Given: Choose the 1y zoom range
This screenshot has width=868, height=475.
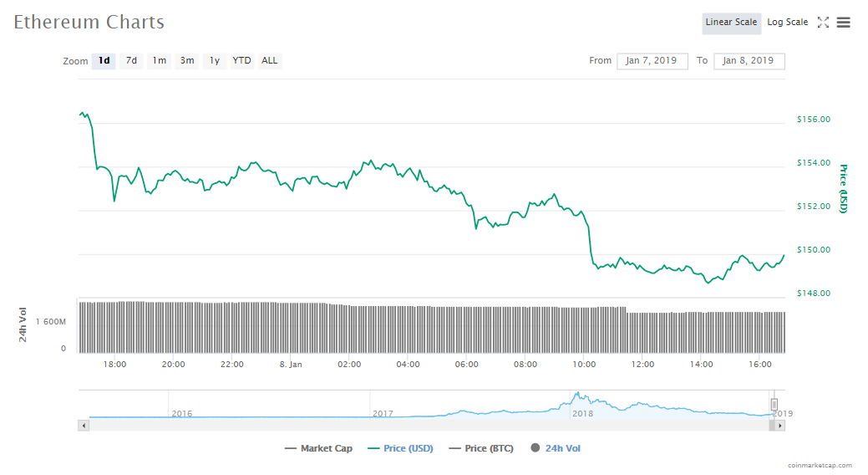Looking at the screenshot, I should tap(215, 60).
